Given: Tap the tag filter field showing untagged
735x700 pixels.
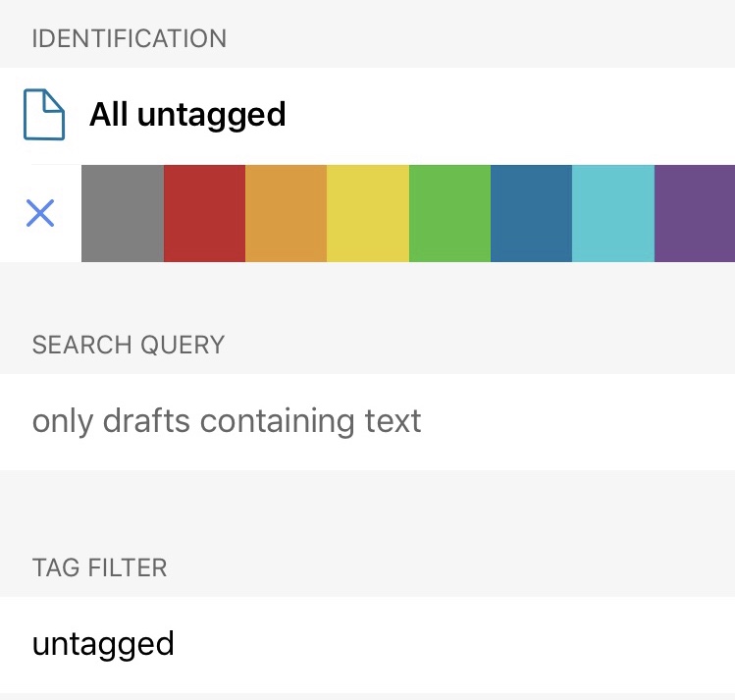Looking at the screenshot, I should pyautogui.click(x=103, y=644).
